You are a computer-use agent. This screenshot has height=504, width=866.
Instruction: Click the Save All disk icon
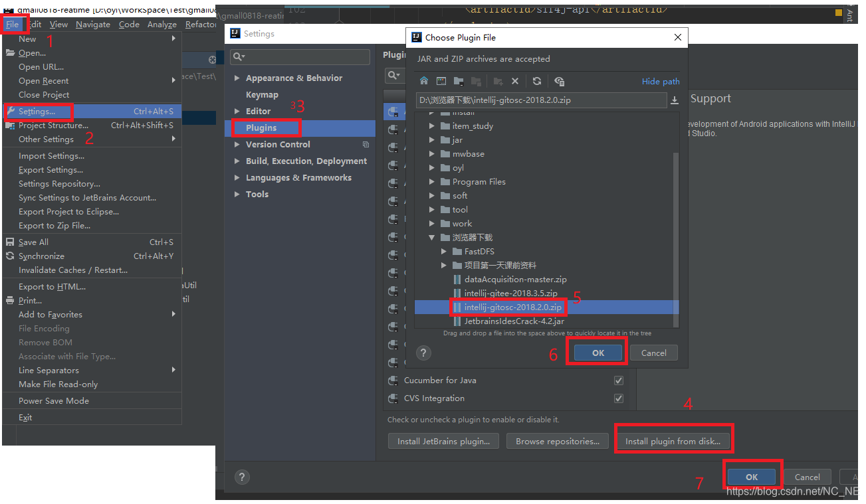click(10, 242)
